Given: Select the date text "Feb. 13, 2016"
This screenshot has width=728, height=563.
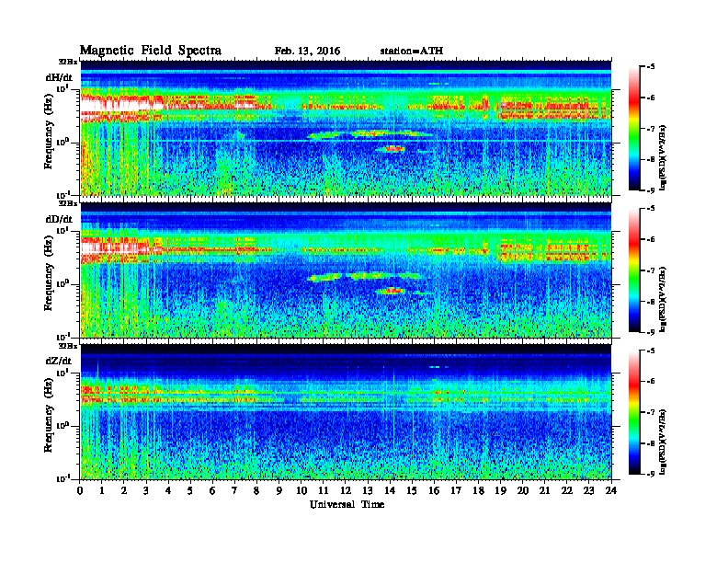Looking at the screenshot, I should (x=307, y=52).
